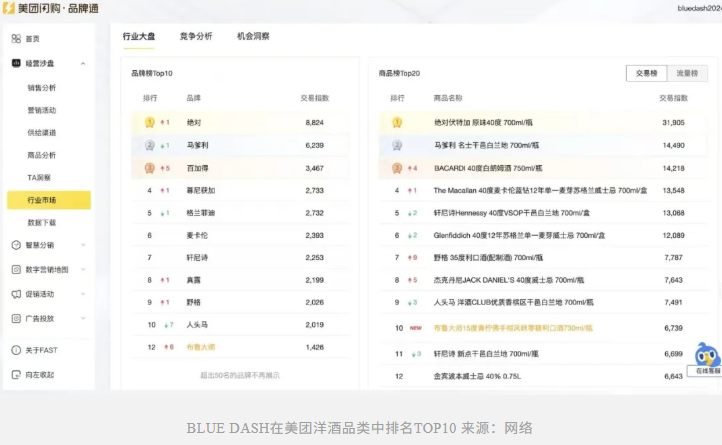Select the 竞争分析 tab
This screenshot has width=722, height=445.
tap(196, 36)
